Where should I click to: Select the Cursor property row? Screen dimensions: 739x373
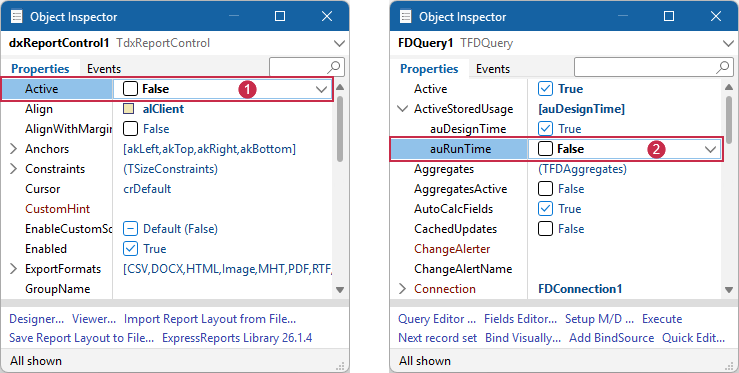click(167, 189)
